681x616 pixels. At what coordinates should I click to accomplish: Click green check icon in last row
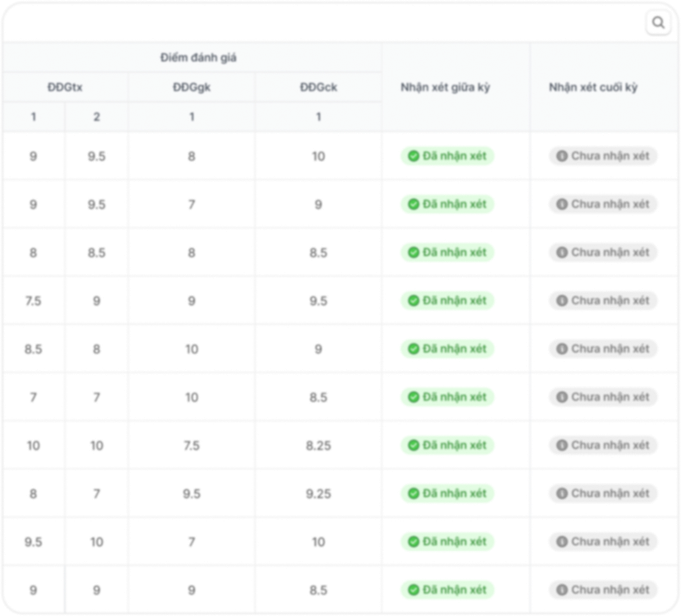(414, 590)
